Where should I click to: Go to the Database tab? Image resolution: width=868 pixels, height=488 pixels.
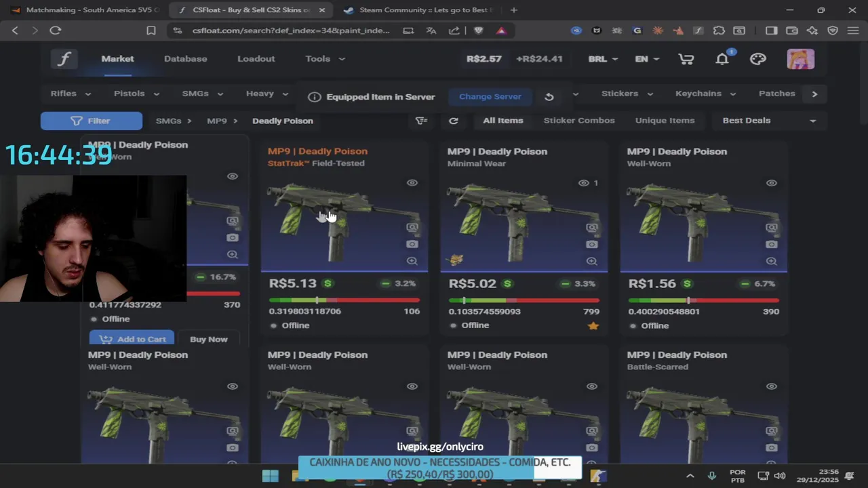coord(185,59)
